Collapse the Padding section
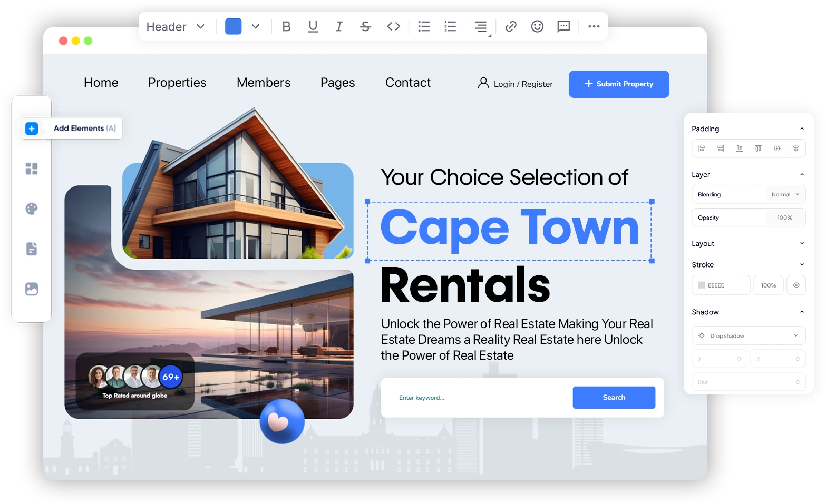 click(x=802, y=128)
